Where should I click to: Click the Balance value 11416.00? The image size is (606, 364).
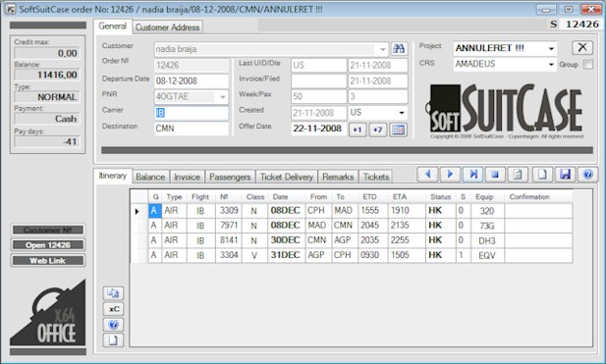click(x=47, y=75)
